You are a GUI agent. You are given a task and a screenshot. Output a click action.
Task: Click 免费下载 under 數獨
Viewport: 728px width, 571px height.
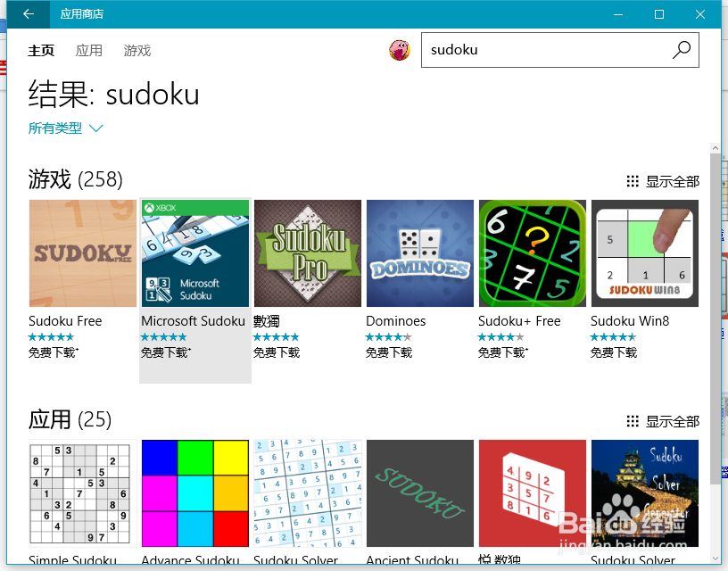click(277, 352)
